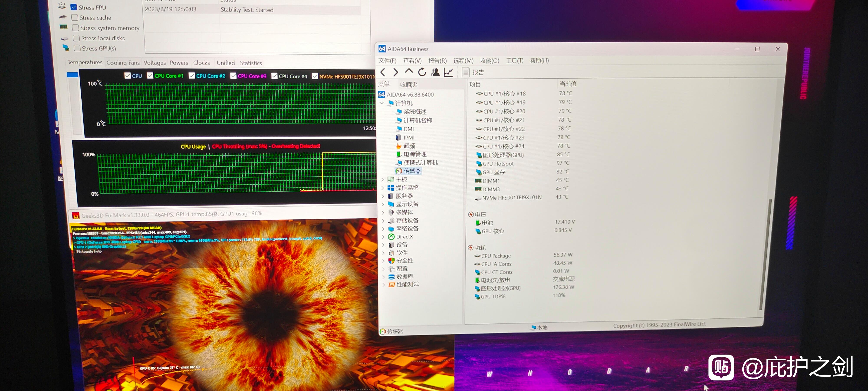The width and height of the screenshot is (868, 391).
Task: Enable Stress GPU(s) checkbox
Action: [x=77, y=48]
